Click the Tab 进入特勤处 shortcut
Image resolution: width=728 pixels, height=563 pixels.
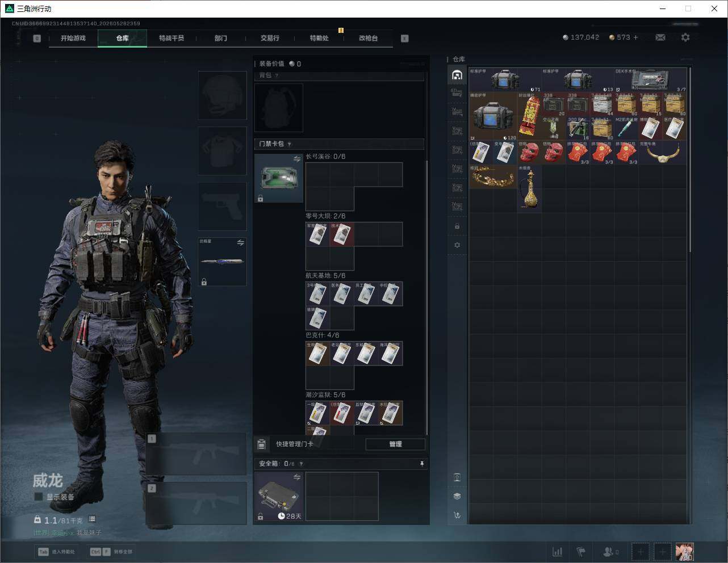(x=56, y=552)
